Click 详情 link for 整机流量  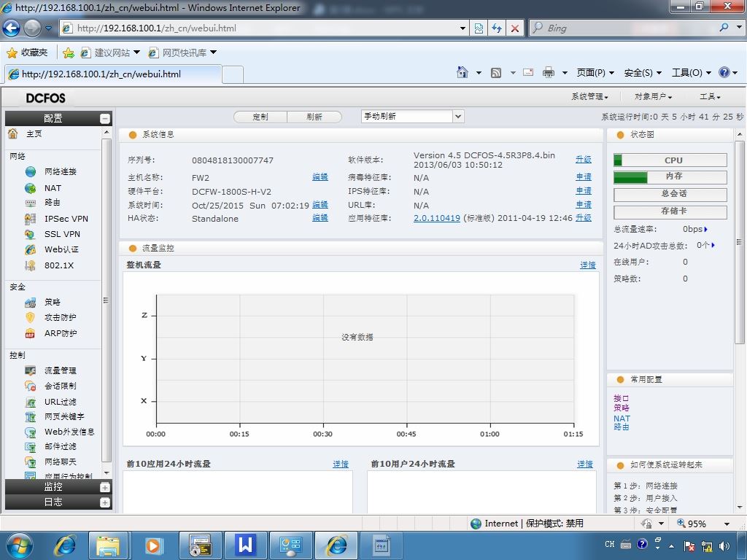click(x=588, y=265)
